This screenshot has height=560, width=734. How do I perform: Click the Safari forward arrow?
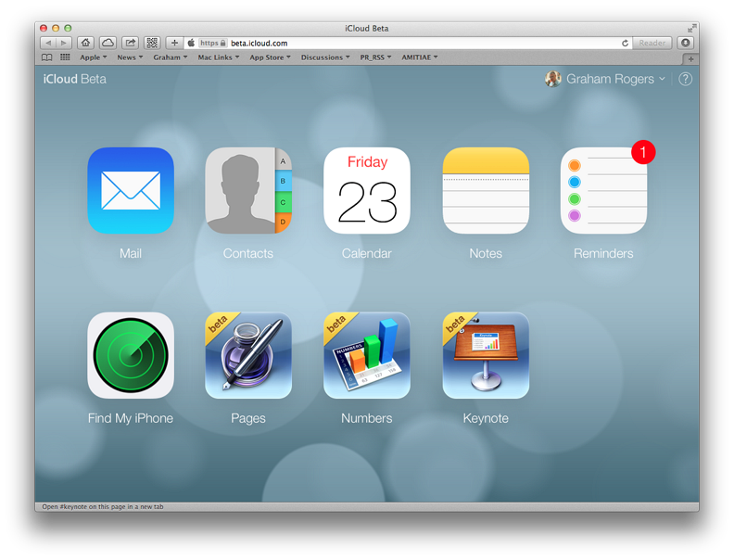pos(64,43)
